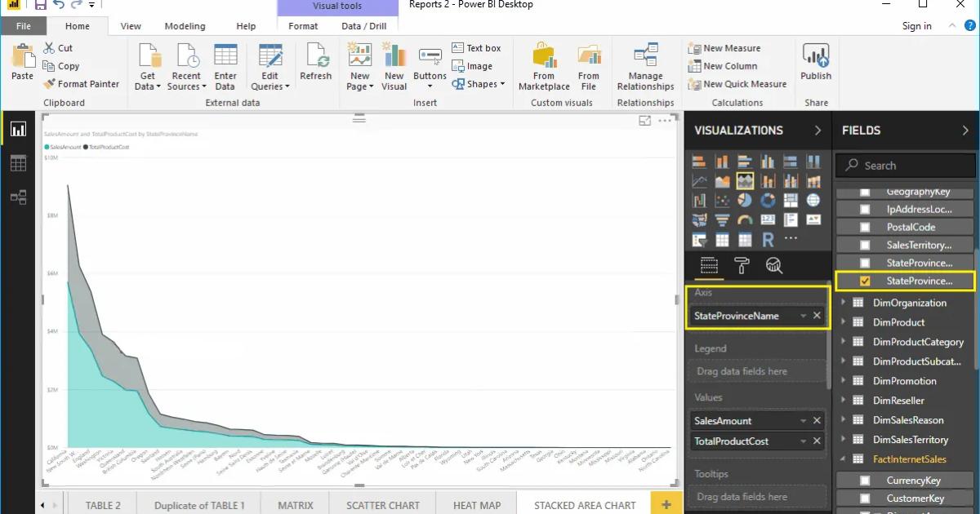Click the R script visual icon
The height and width of the screenshot is (514, 980).
(767, 239)
